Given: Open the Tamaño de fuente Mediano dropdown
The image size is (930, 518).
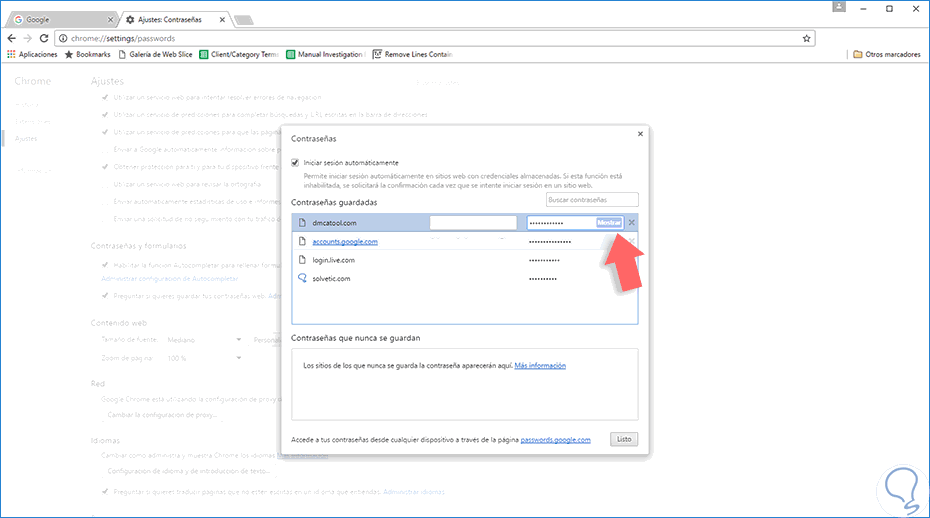Looking at the screenshot, I should pyautogui.click(x=203, y=340).
